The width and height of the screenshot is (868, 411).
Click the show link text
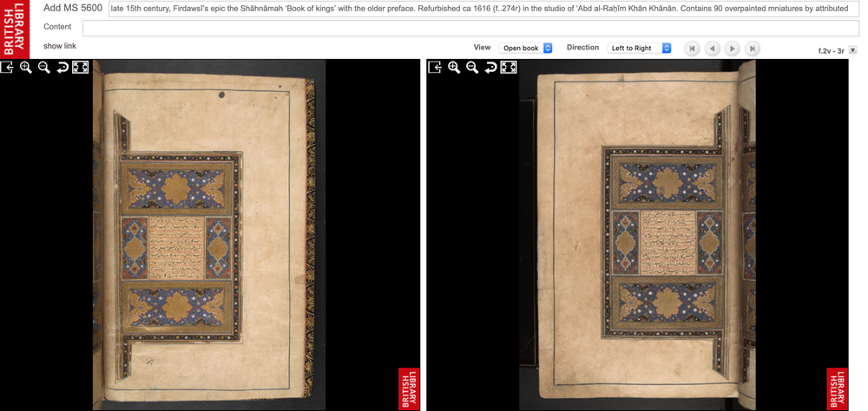[x=60, y=46]
